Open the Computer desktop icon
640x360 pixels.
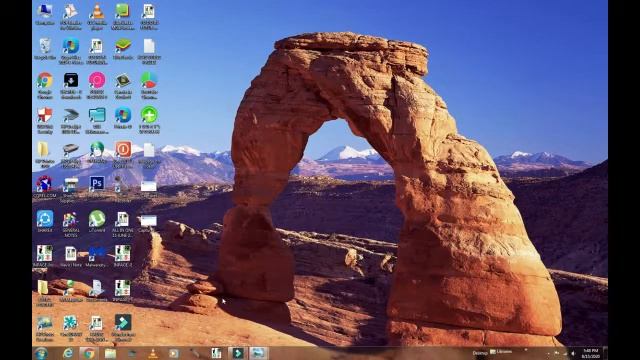tap(44, 15)
